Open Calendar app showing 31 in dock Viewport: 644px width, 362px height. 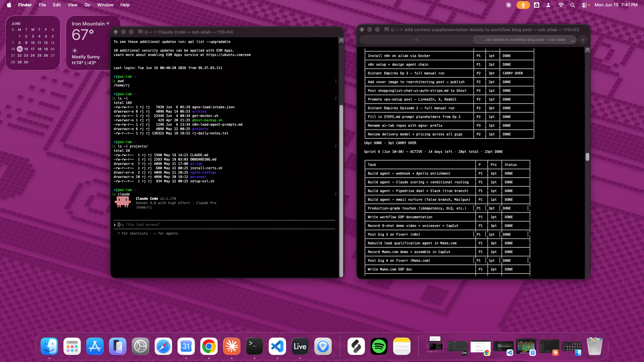click(186, 346)
